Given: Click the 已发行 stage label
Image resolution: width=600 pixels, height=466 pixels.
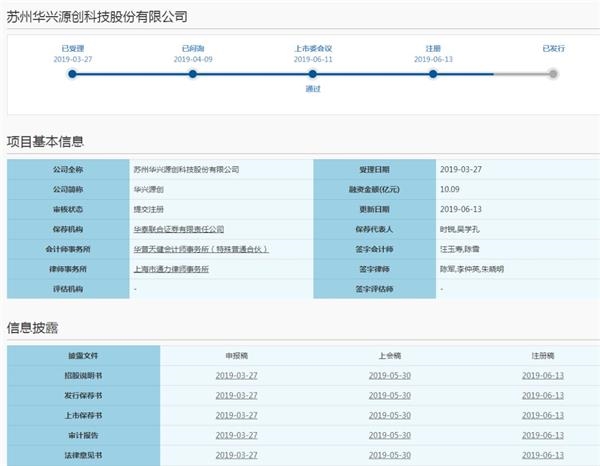Looking at the screenshot, I should pos(553,49).
